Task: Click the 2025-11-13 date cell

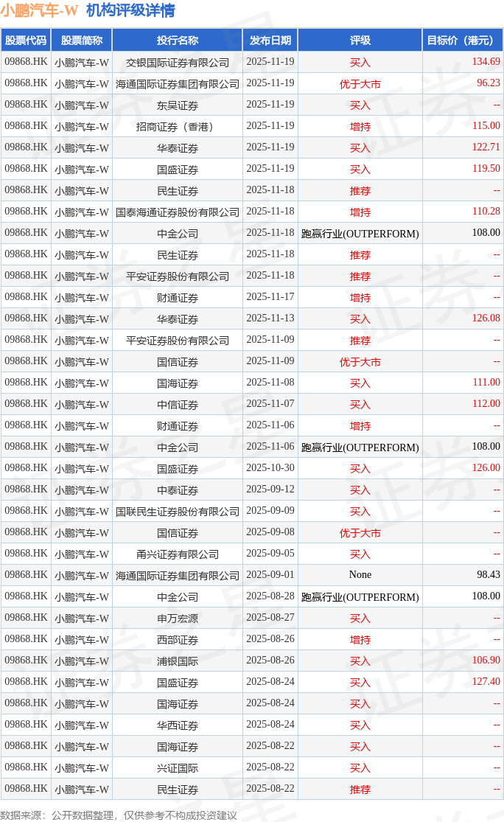Action: [x=270, y=318]
